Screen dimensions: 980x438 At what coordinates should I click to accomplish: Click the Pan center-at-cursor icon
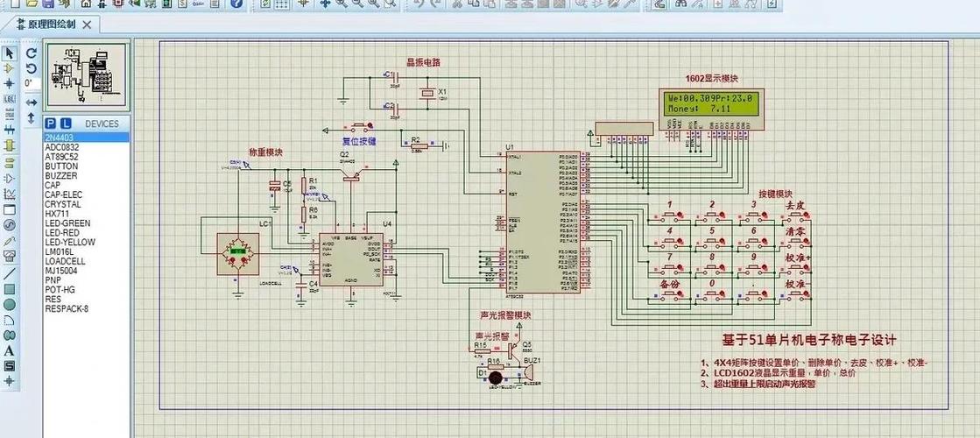[325, 4]
